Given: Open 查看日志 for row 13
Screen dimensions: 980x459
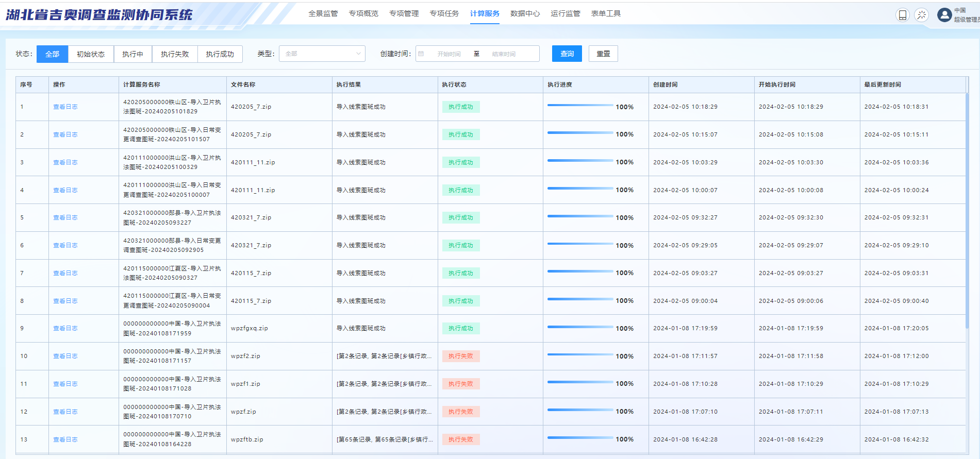Looking at the screenshot, I should (x=65, y=439).
